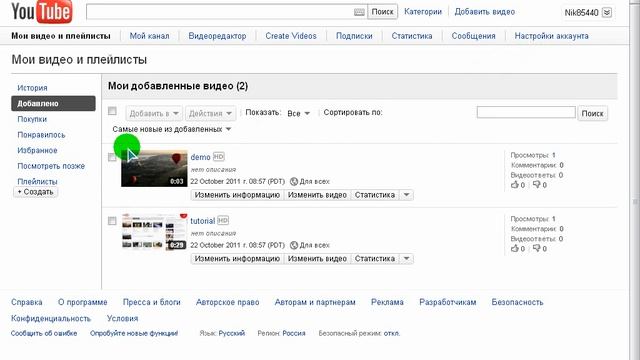Image resolution: width=640 pixels, height=360 pixels.
Task: Click the privacy globe icon on demo row
Action: [294, 181]
